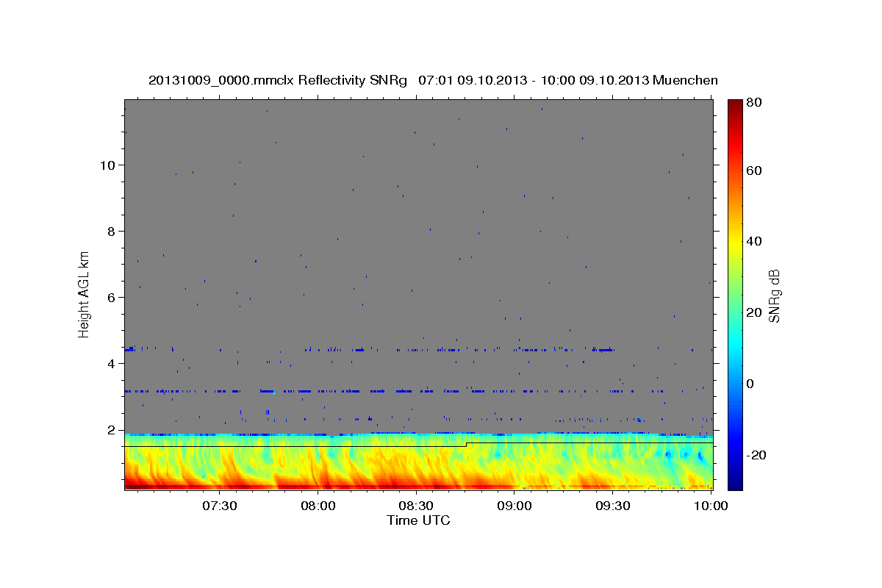Click the dark blue bottom of colorbar
882x588 pixels.
735,481
